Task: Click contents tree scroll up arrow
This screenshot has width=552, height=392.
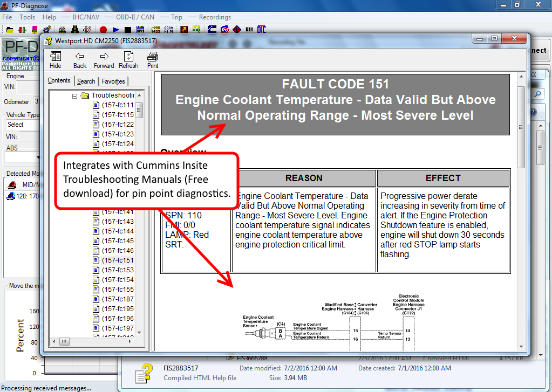Action: 139,95
